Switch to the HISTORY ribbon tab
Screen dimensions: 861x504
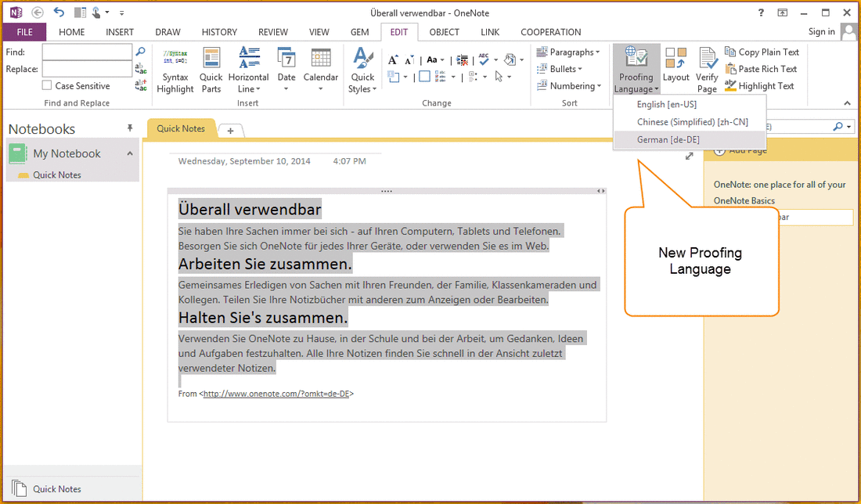pyautogui.click(x=219, y=32)
